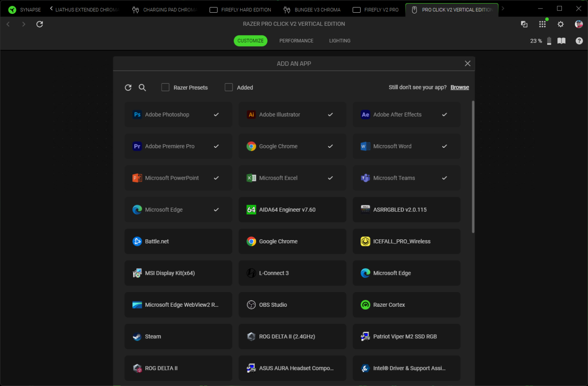Click the app list vertical scrollbar
588x386 pixels.
coord(473,167)
